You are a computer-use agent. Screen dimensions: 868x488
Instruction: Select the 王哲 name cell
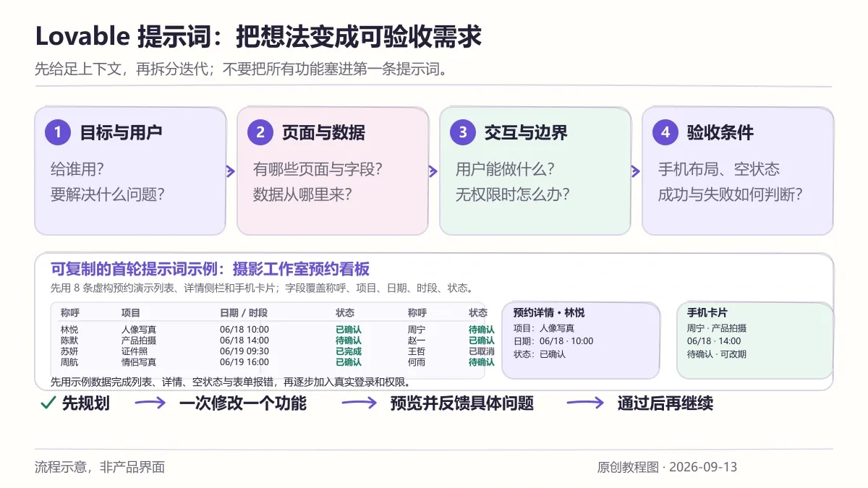click(417, 351)
